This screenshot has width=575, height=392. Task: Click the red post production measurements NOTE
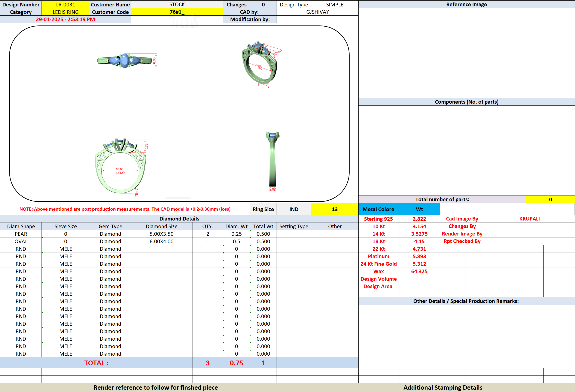(125, 209)
